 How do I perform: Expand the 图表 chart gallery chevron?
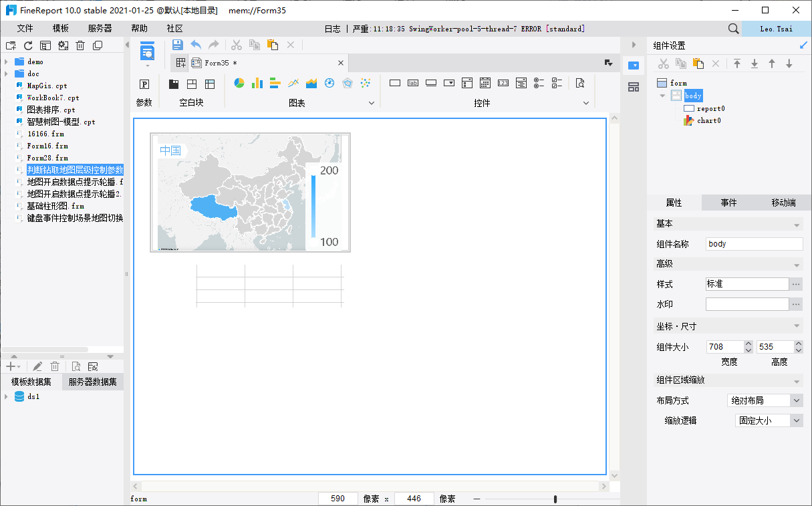tap(372, 103)
